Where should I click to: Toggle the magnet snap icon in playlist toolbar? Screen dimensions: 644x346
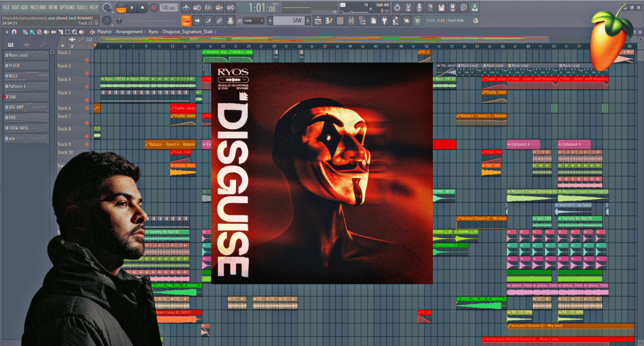tap(14, 32)
